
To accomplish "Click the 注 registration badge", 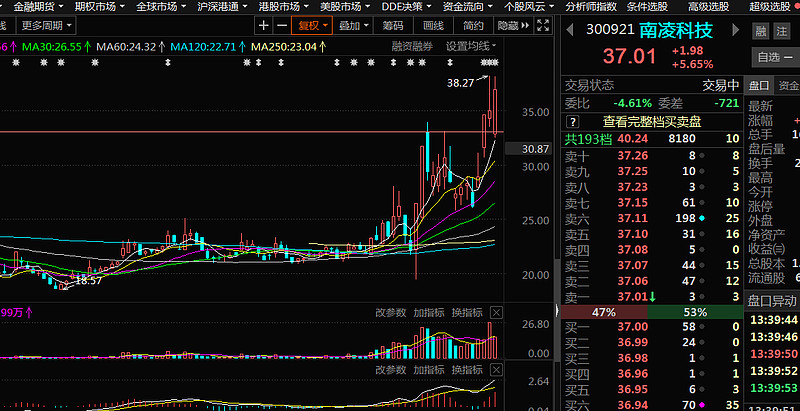I will (781, 31).
